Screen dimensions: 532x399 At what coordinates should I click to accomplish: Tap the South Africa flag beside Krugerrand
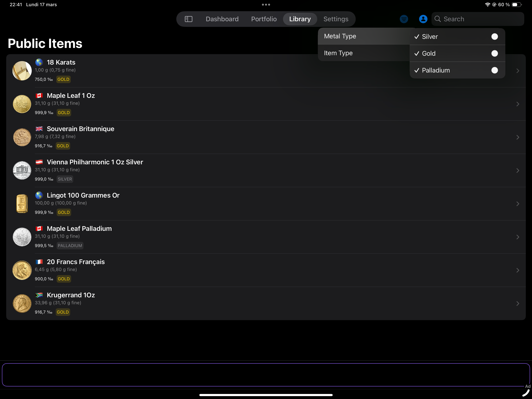click(39, 295)
